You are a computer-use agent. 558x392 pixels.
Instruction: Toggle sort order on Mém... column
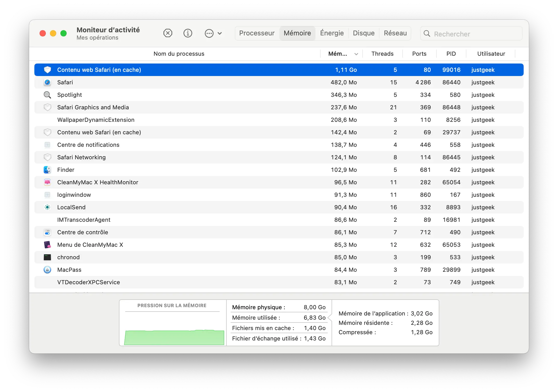click(x=342, y=54)
